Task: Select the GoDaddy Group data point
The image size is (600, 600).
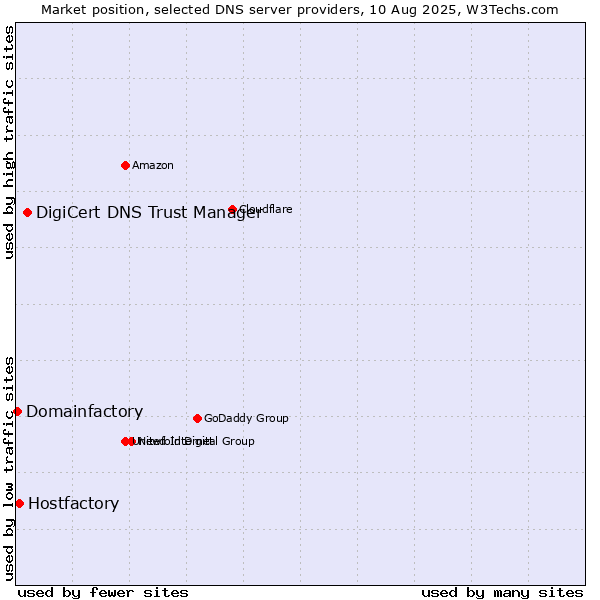Action: point(197,418)
